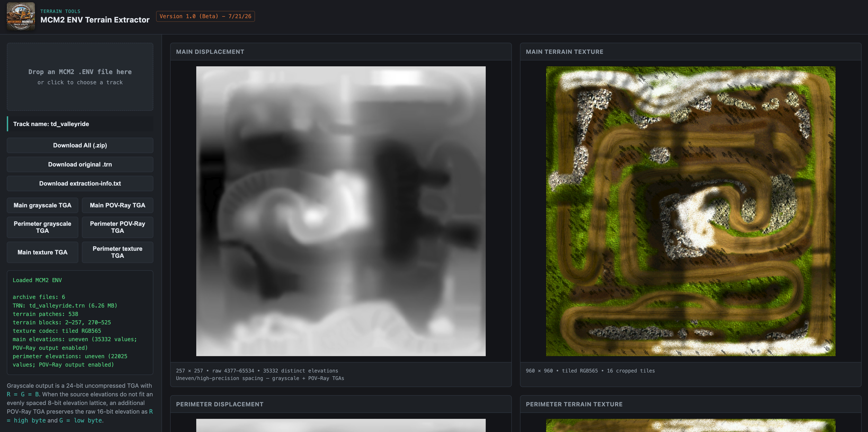Click the 'TERRAIN TOOLS' heading text
This screenshot has height=432, width=868.
pos(60,11)
